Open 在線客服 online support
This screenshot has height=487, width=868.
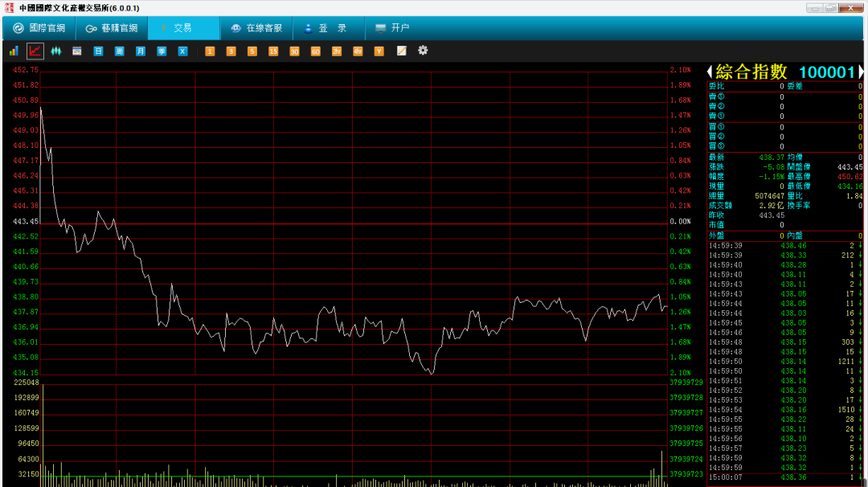256,28
